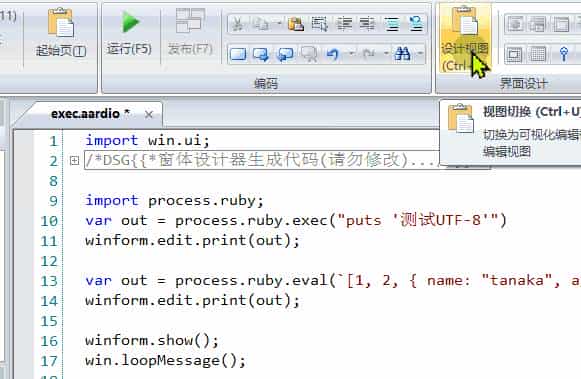This screenshot has width=581, height=379.
Task: Click the 界面设计 group label
Action: (x=523, y=84)
